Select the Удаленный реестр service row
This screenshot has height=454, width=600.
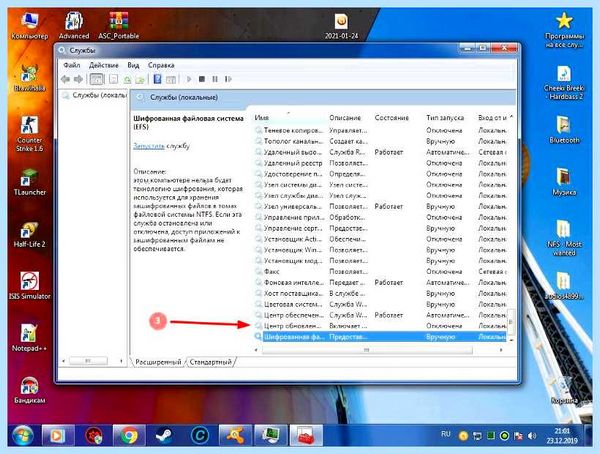coord(381,163)
